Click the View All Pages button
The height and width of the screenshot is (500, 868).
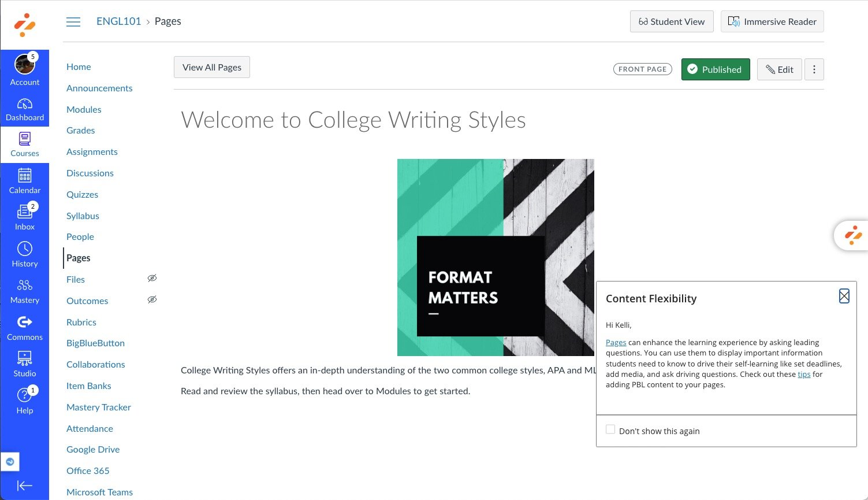pos(212,67)
